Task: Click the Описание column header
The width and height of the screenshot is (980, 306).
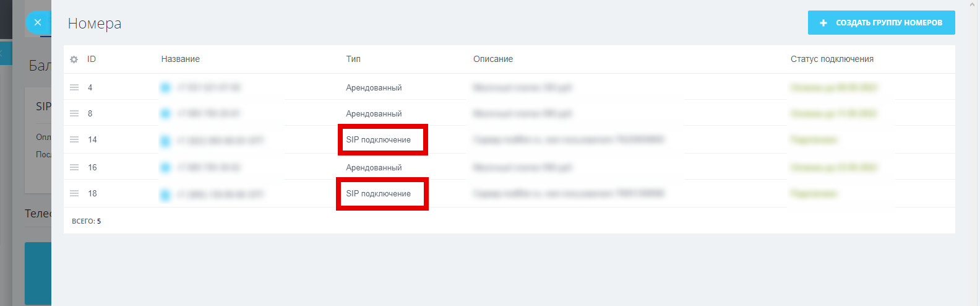Action: (493, 59)
